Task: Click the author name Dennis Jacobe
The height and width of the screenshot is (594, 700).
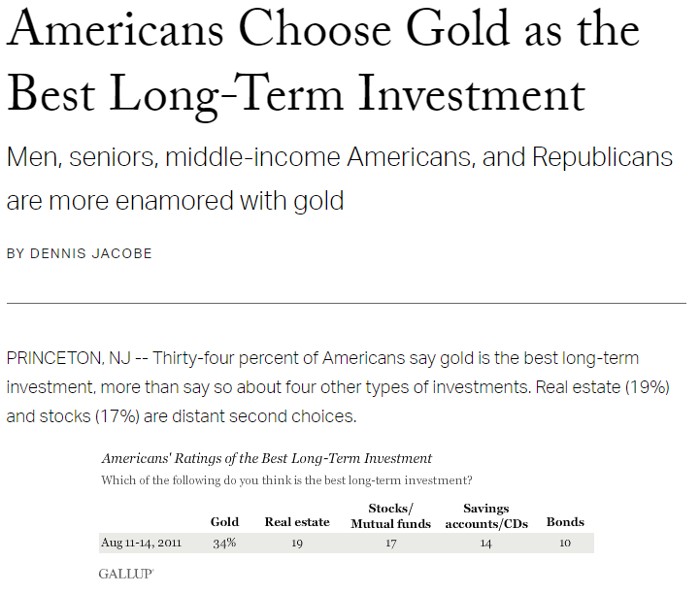Action: pyautogui.click(x=91, y=253)
